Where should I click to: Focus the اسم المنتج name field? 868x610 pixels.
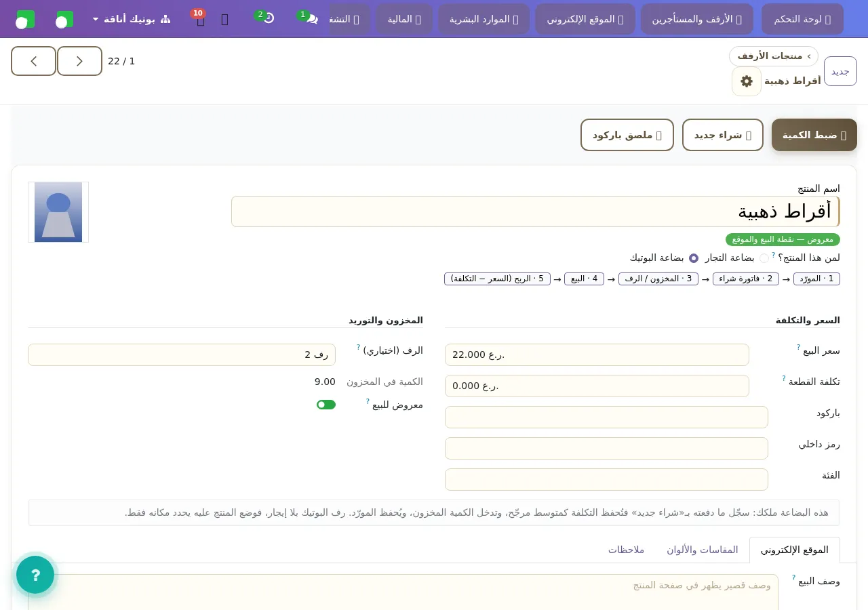[536, 211]
